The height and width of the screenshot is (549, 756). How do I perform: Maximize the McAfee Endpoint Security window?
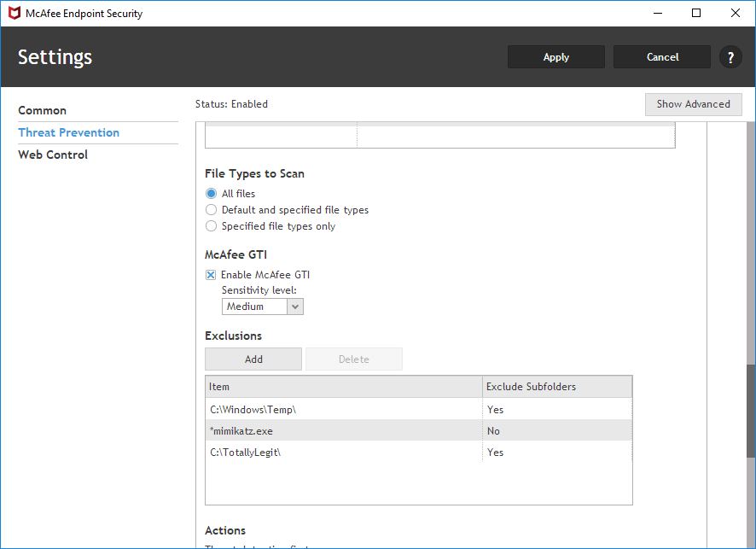(x=696, y=13)
